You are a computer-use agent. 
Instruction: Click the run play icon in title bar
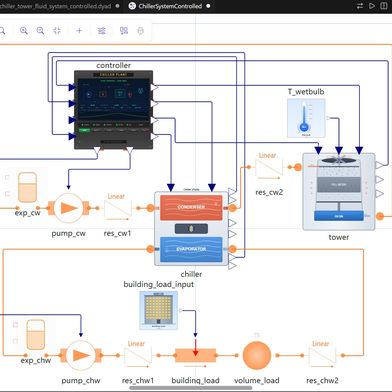click(x=372, y=6)
